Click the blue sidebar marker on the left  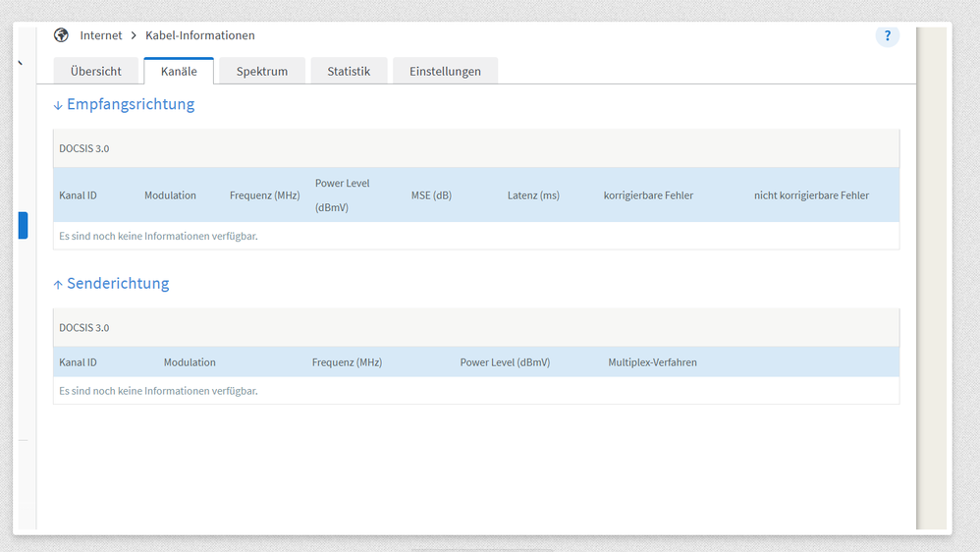[24, 225]
